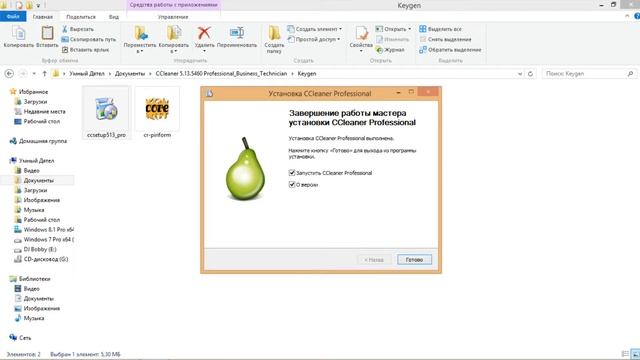Select the cr-piriform keygen file
Screen dimensions: 640x360
pyautogui.click(x=157, y=113)
